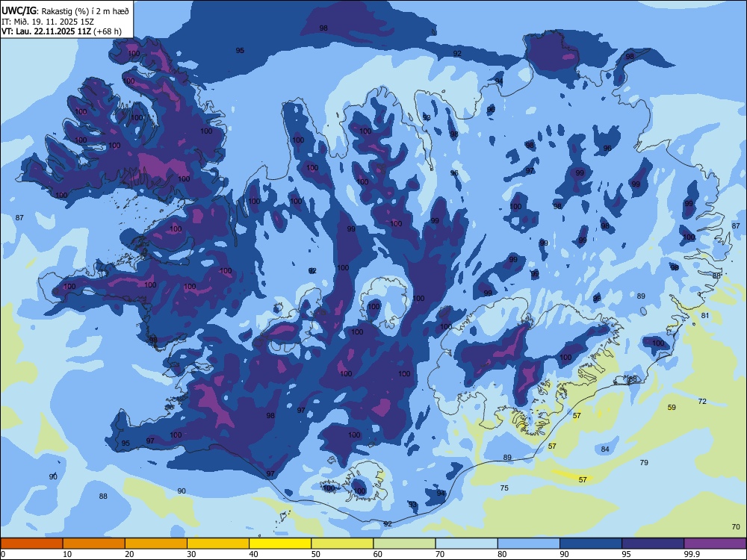Select the '98' value at top over northern sea

point(323,28)
